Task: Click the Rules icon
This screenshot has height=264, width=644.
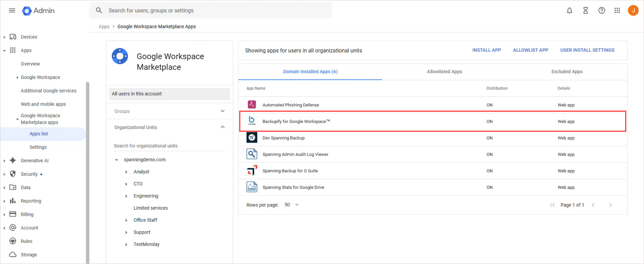Action: [13, 241]
